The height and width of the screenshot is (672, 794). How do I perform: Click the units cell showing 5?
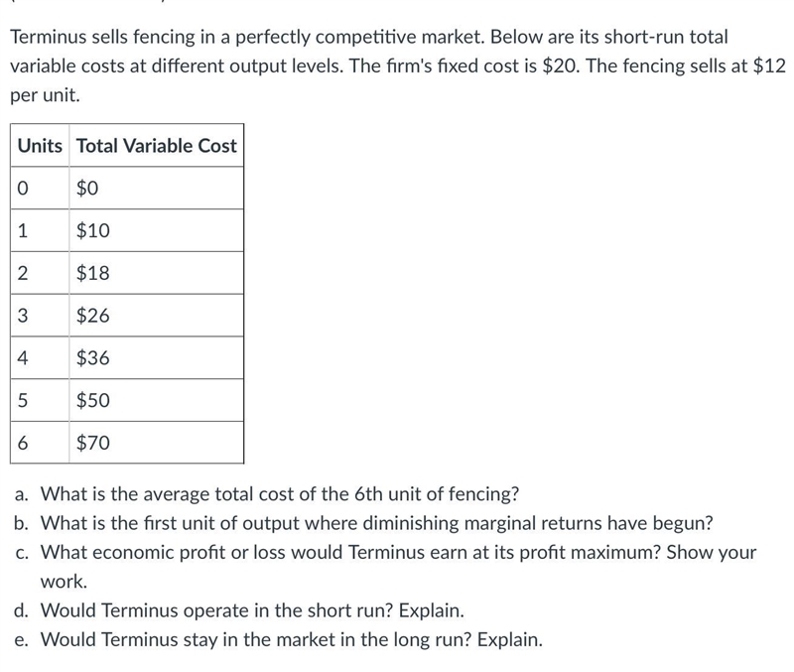pyautogui.click(x=40, y=401)
